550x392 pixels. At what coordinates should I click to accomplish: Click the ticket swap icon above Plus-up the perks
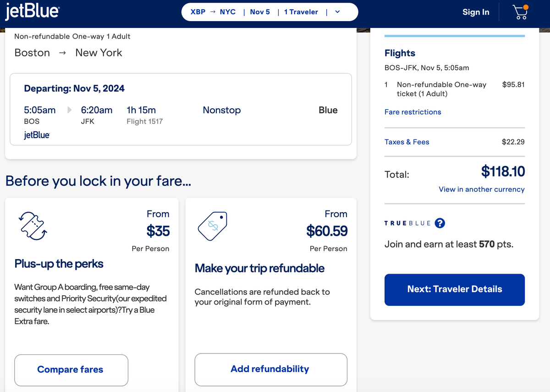coord(32,226)
